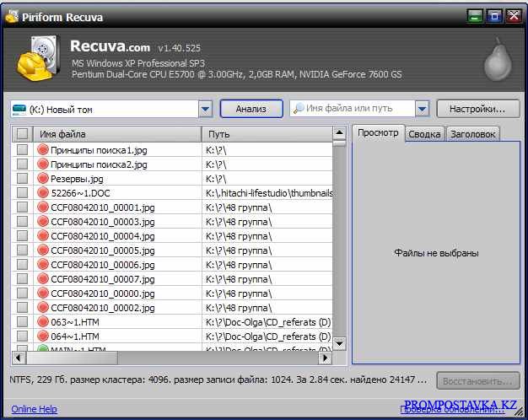Click the Piriform pear logo
528x420 pixels.
tap(498, 59)
